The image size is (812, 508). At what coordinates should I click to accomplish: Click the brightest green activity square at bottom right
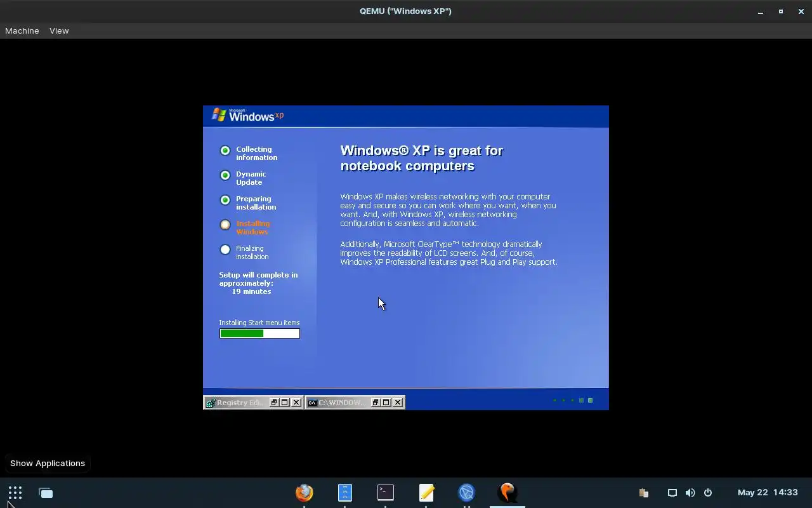pos(591,401)
